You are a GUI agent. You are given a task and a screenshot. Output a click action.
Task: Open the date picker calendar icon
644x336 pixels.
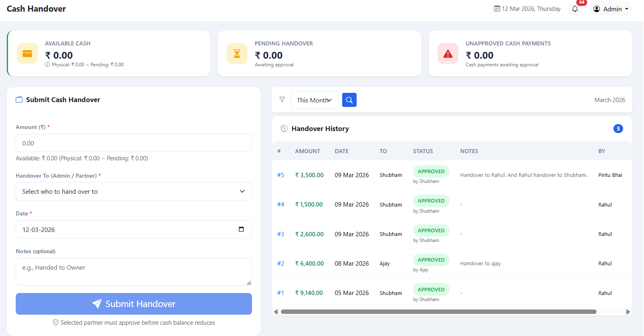(x=241, y=229)
